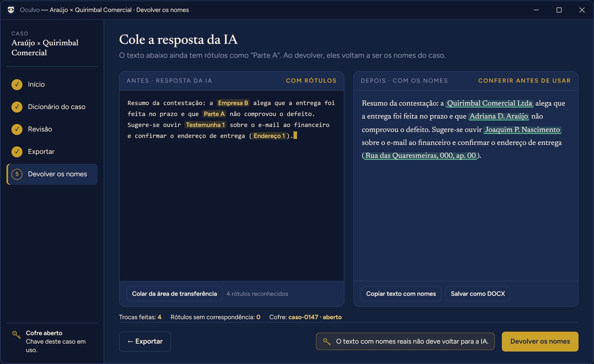
Task: Click Salvar como DOCX button
Action: coord(478,294)
